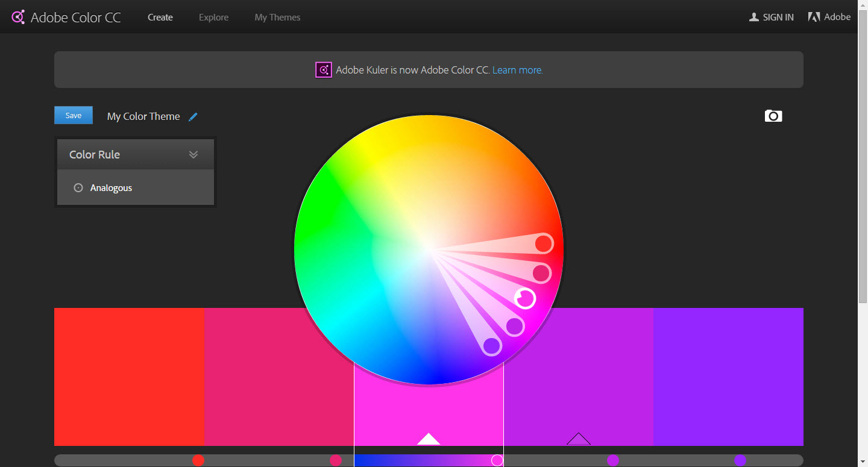Select the base color marker on wheel
This screenshot has height=467, width=868.
(524, 298)
